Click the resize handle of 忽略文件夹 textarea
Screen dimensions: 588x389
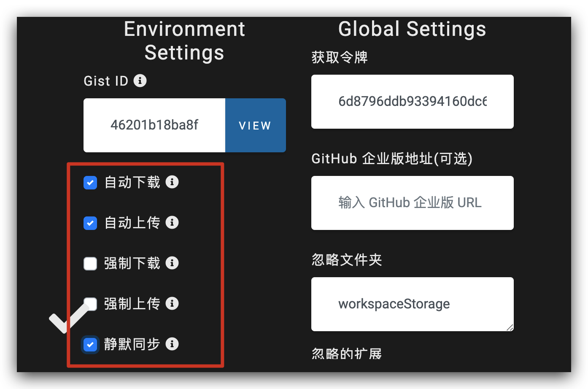click(510, 328)
